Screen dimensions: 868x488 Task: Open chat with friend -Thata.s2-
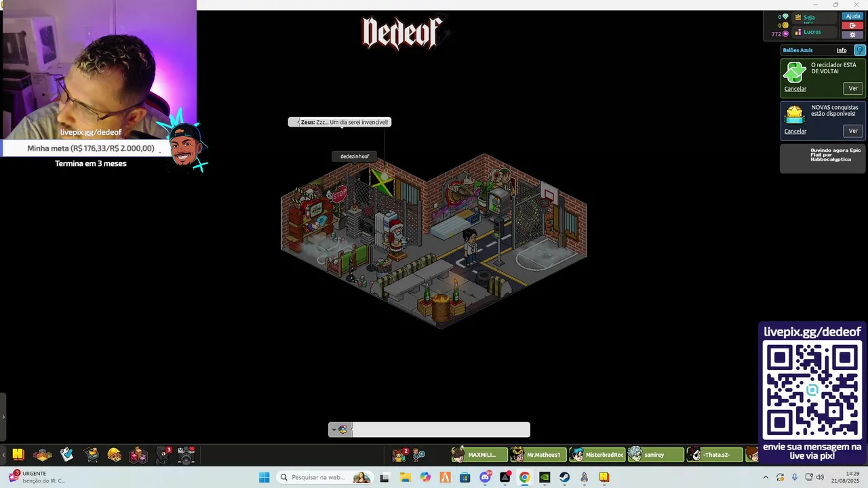tap(714, 455)
